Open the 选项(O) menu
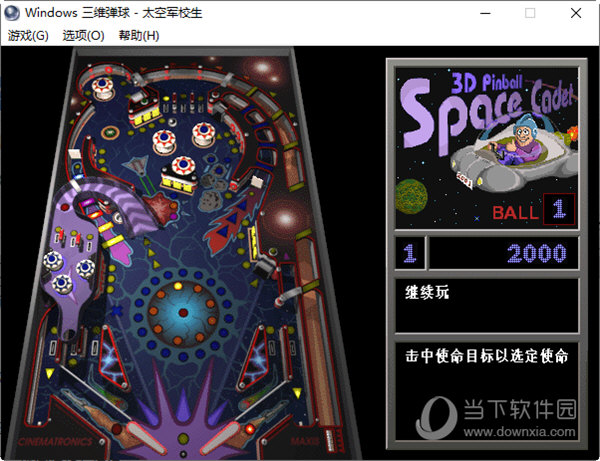The height and width of the screenshot is (461, 600). point(83,36)
